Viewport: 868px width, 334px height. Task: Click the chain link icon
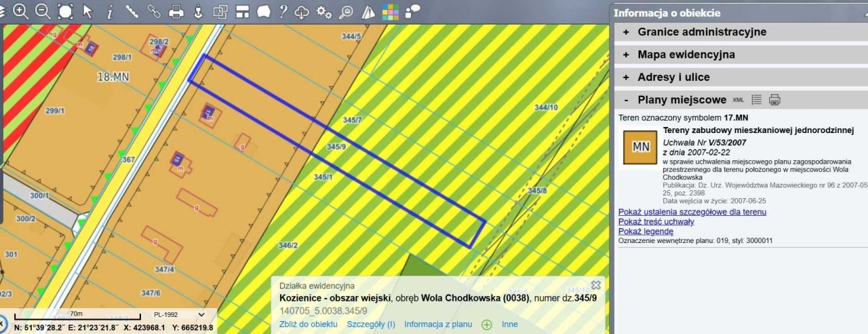tap(154, 11)
